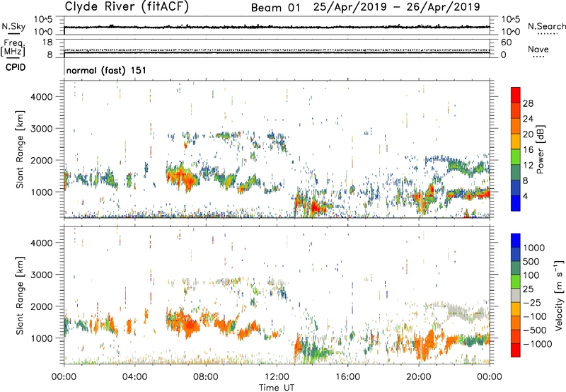
Task: Click the '3000' tick on the velocity panel
Action: 42,275
